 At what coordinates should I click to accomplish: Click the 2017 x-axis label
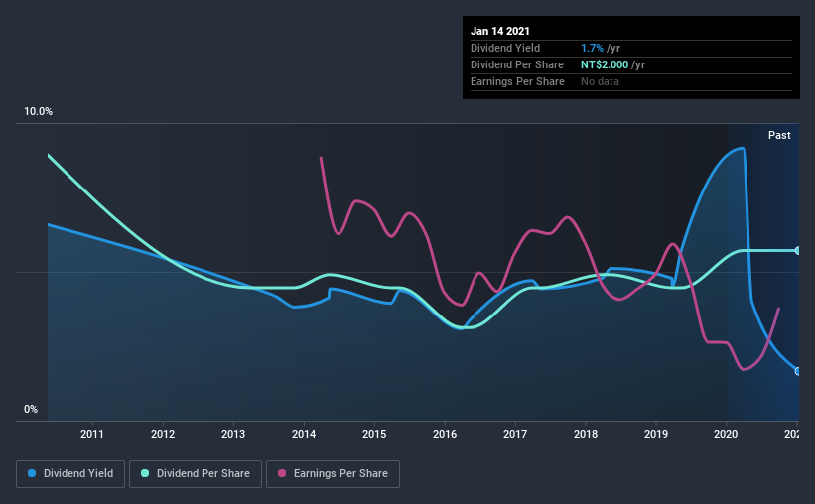(x=515, y=434)
